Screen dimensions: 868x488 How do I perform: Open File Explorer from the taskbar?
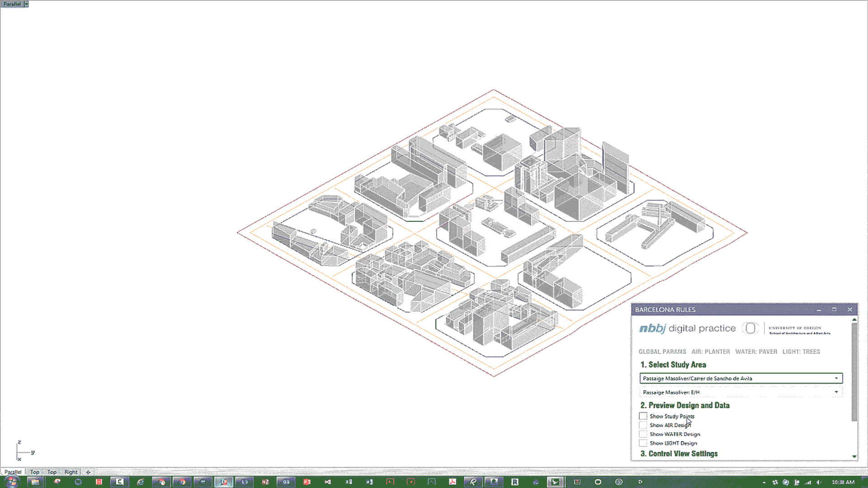(x=35, y=482)
